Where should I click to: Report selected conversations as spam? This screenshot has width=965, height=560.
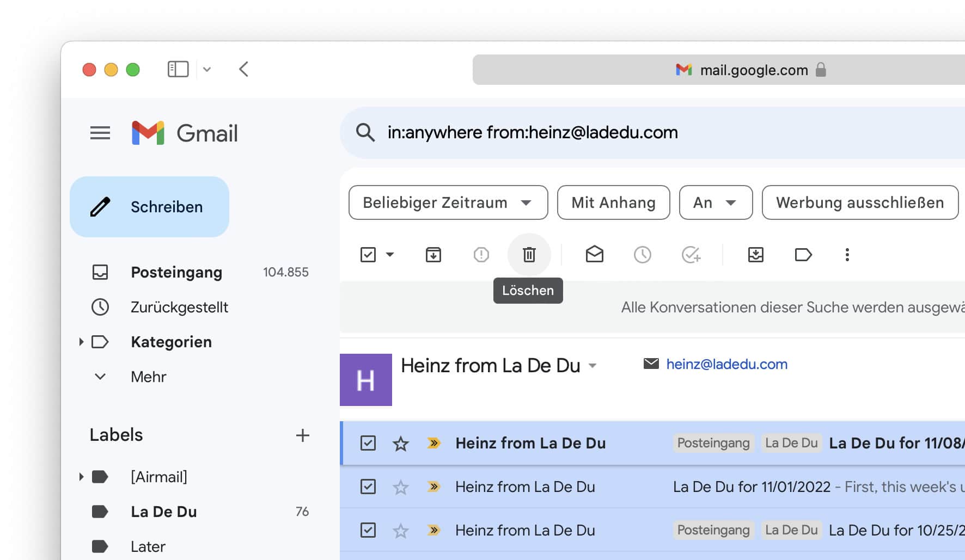tap(481, 255)
